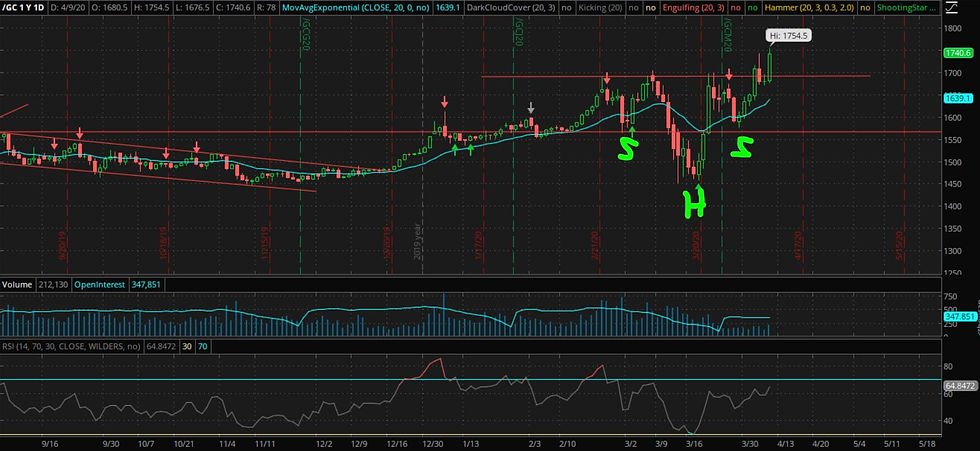
Task: Click the 1639.1 EMA bubble on price axis
Action: (959, 98)
